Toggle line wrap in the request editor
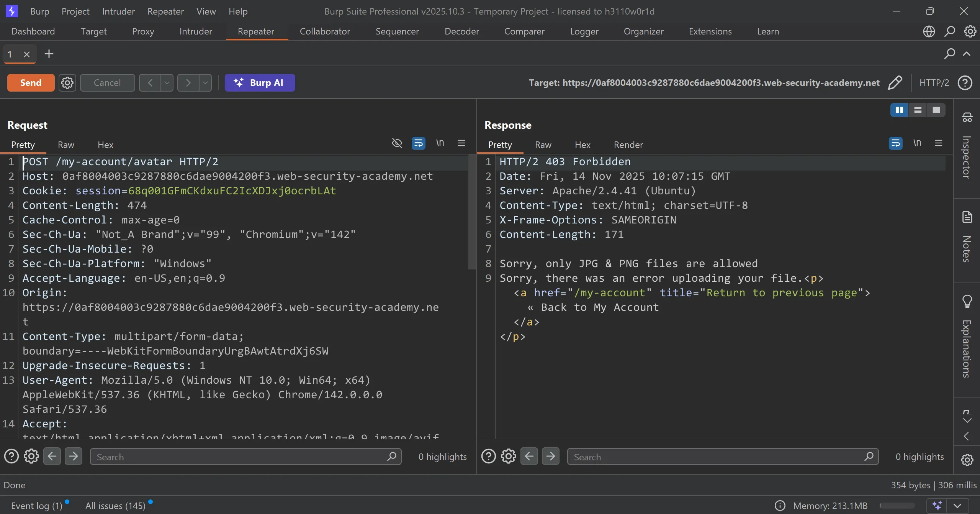The image size is (980, 514). pyautogui.click(x=418, y=143)
